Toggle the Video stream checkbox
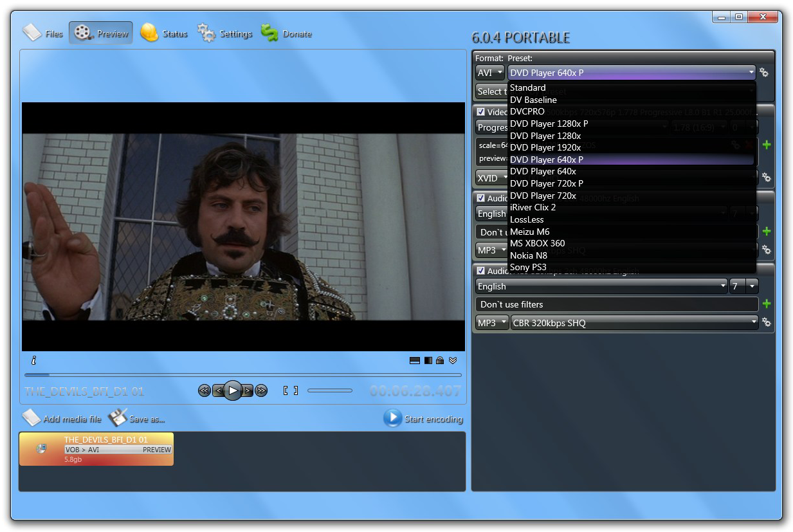Image resolution: width=793 pixels, height=532 pixels. [x=480, y=112]
